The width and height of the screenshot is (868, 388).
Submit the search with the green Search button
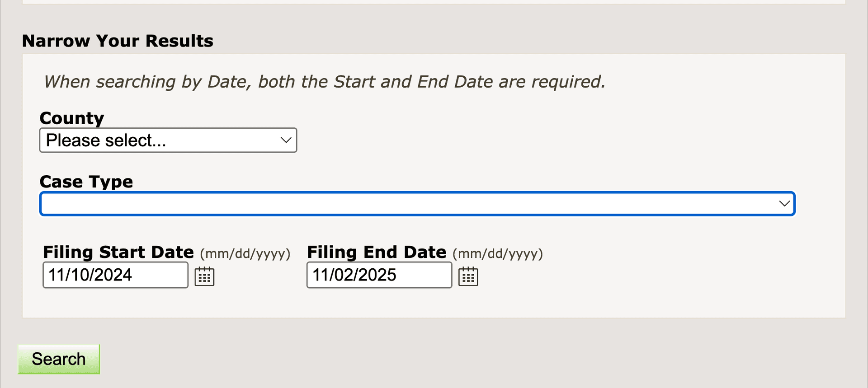click(x=58, y=359)
